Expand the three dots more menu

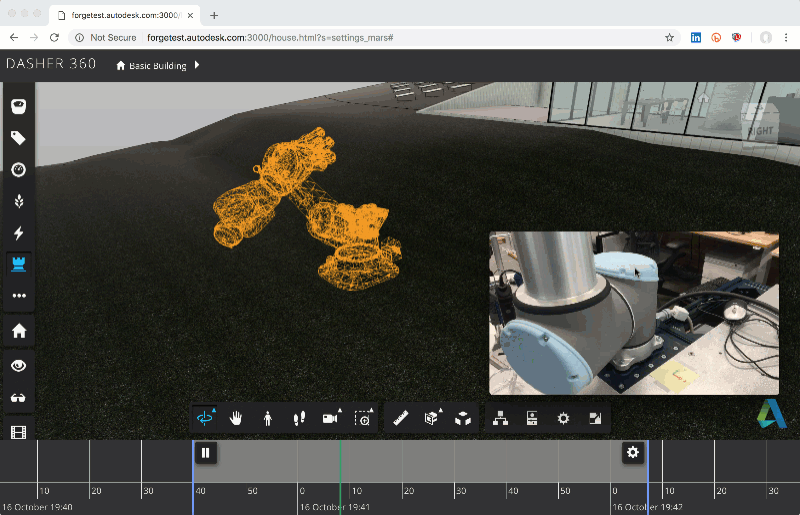tap(18, 296)
